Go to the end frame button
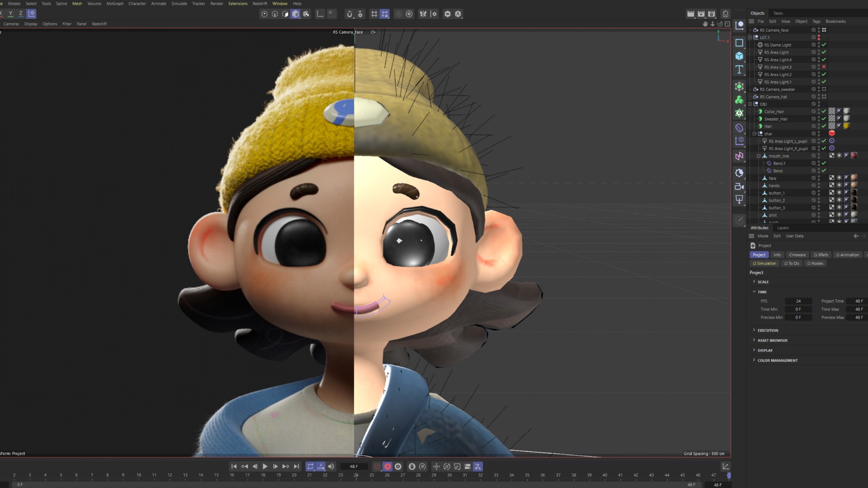 pyautogui.click(x=296, y=466)
